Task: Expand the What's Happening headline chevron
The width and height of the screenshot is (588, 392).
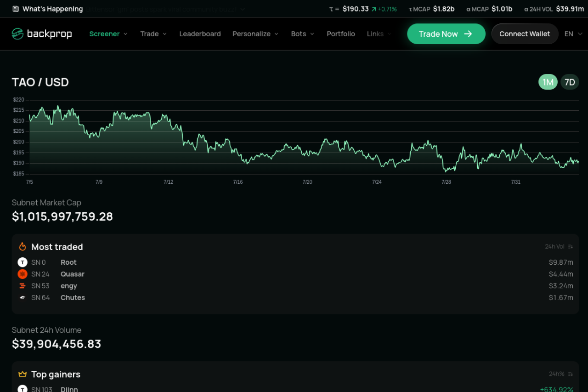Action: tap(243, 9)
